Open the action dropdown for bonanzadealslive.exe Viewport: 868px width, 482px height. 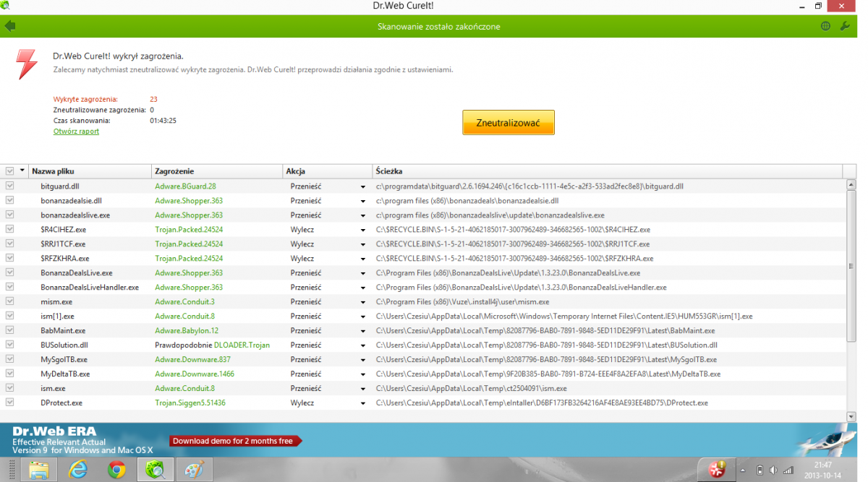click(x=363, y=215)
